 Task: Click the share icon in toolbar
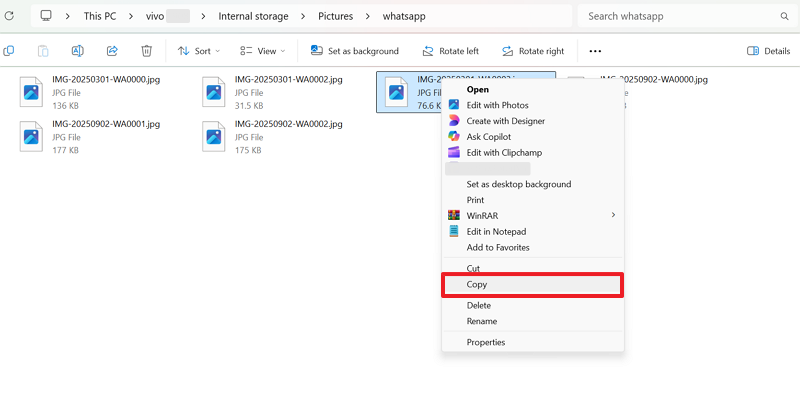pyautogui.click(x=112, y=51)
